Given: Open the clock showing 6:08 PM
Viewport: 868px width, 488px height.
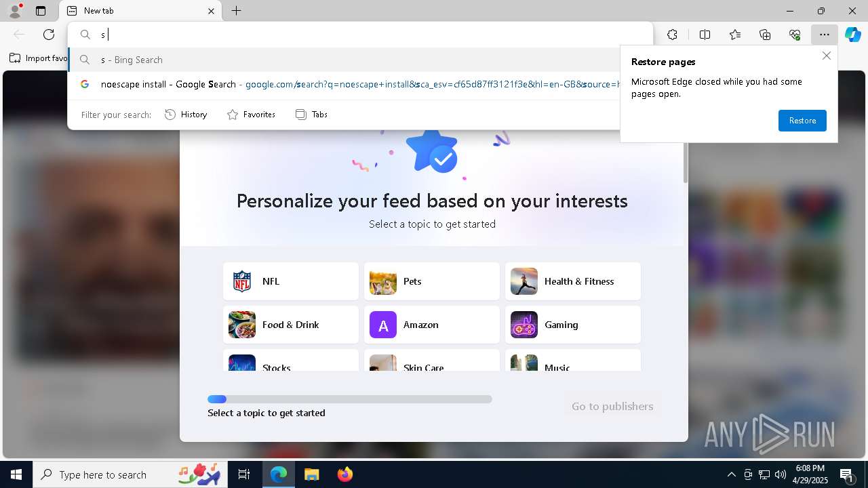Looking at the screenshot, I should [x=810, y=474].
